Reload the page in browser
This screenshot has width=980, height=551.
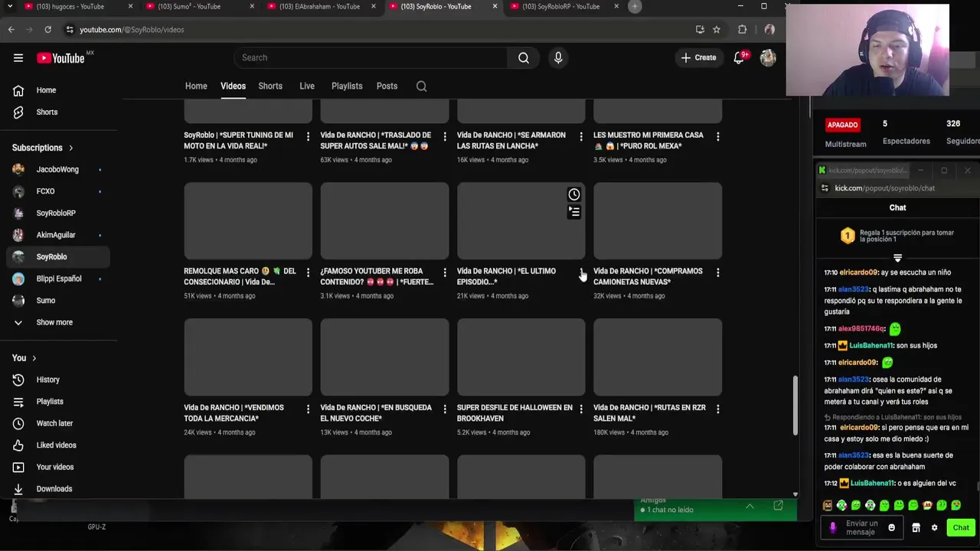[x=47, y=29]
